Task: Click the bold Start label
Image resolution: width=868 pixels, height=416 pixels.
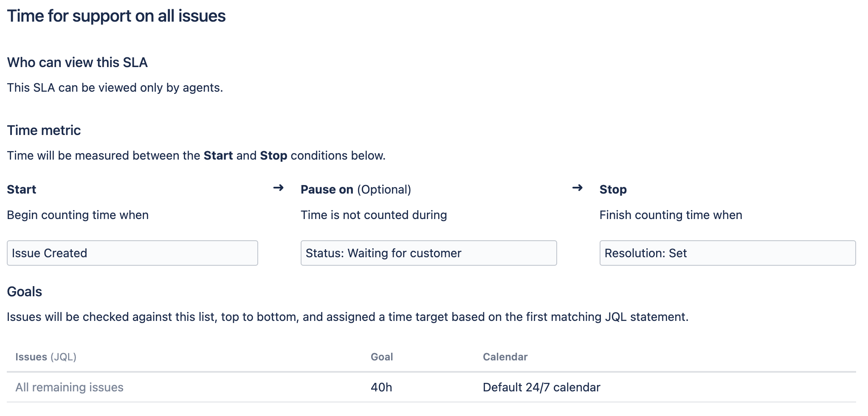Action: coord(22,189)
